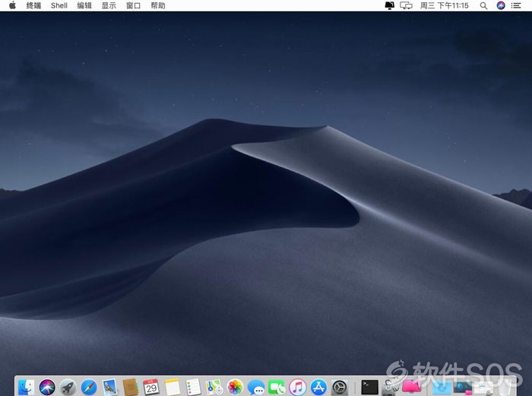Image resolution: width=532 pixels, height=396 pixels.
Task: Open Notification Center list icon
Action: pos(516,5)
